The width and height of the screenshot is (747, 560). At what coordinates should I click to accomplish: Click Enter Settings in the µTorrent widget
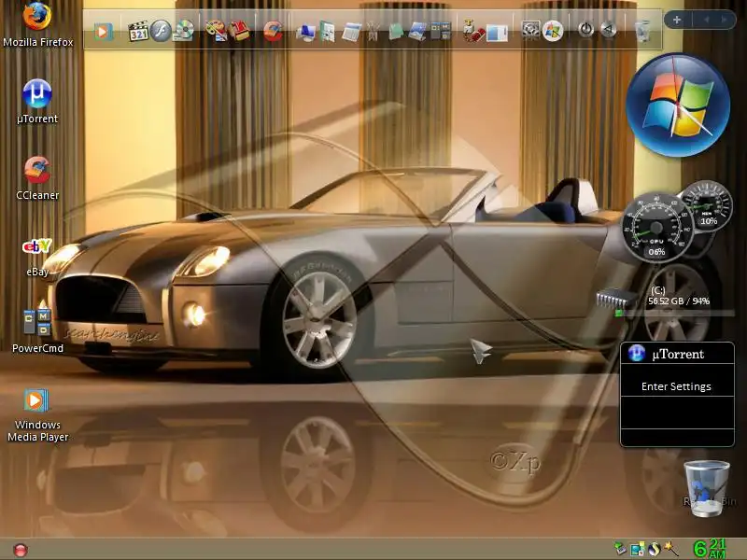pyautogui.click(x=676, y=386)
